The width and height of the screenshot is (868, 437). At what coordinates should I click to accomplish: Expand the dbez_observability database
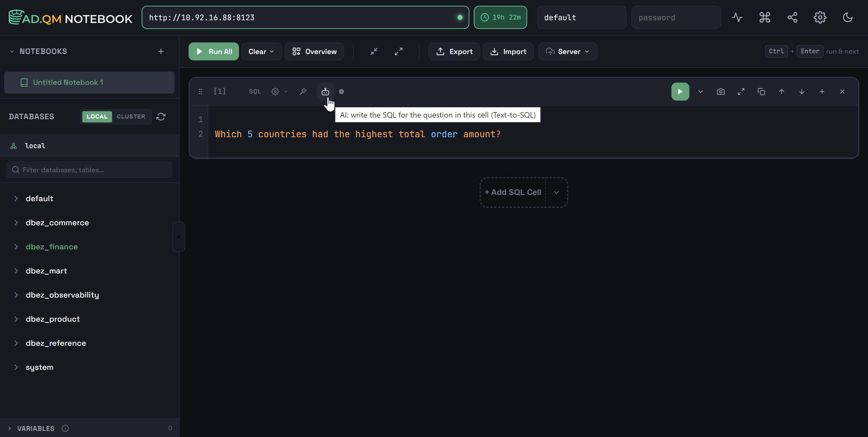16,295
